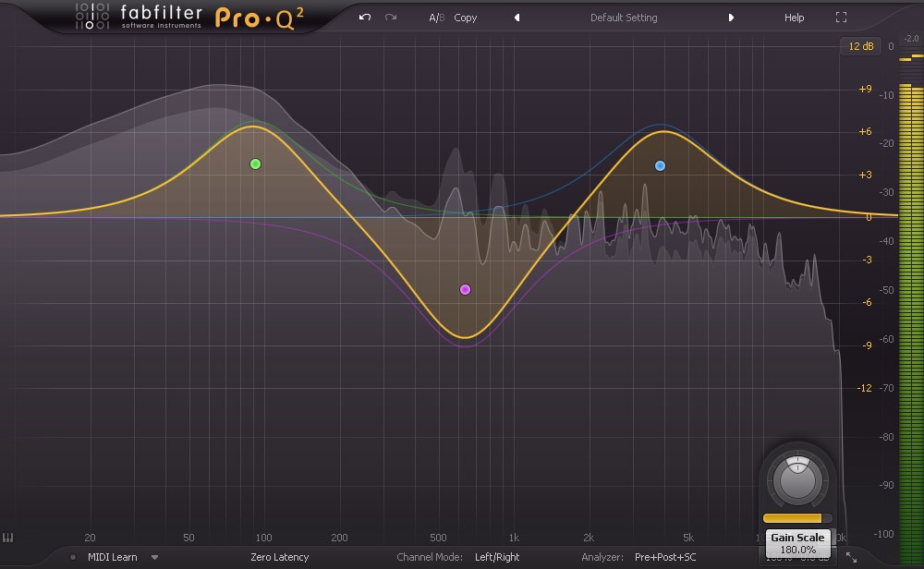Image resolution: width=924 pixels, height=569 pixels.
Task: Click the 1k frequency label
Action: click(x=514, y=538)
